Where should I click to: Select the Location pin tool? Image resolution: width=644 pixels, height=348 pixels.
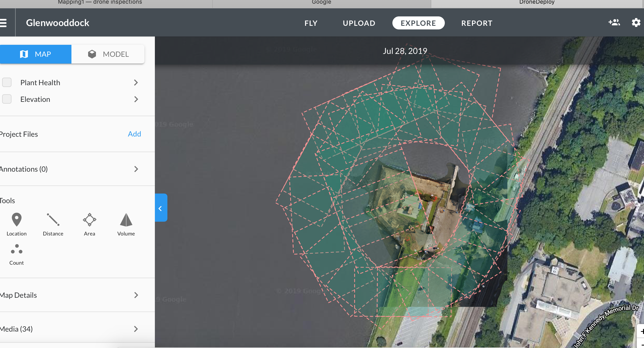[16, 224]
